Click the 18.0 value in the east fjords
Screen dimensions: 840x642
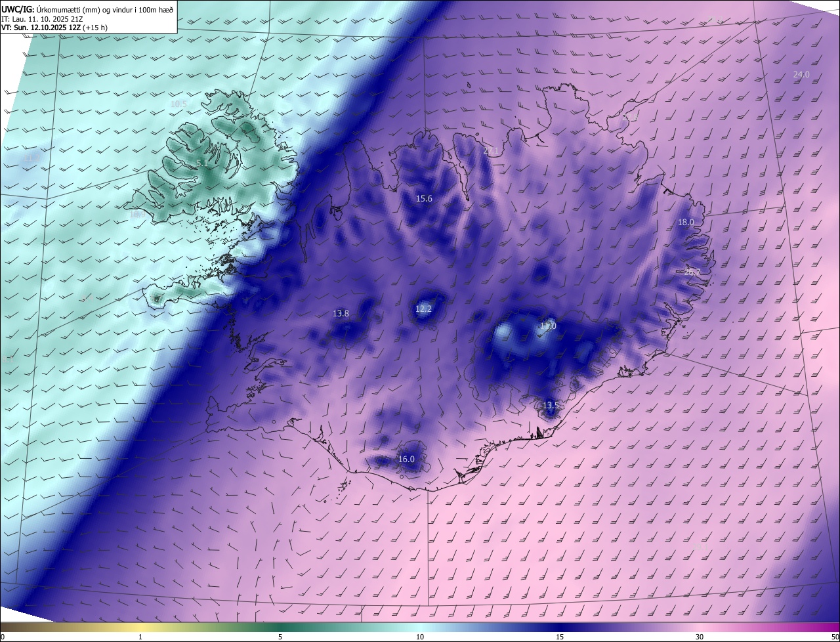click(x=686, y=223)
